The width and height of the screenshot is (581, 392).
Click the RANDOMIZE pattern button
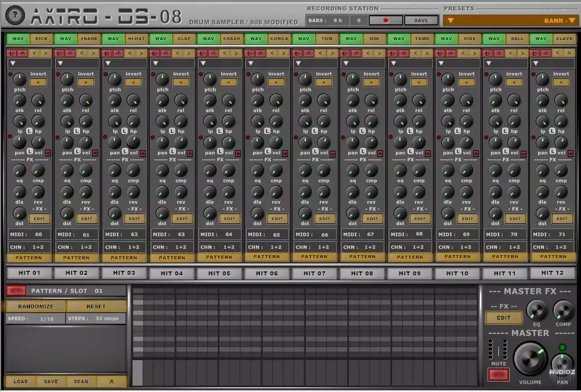[x=36, y=307]
